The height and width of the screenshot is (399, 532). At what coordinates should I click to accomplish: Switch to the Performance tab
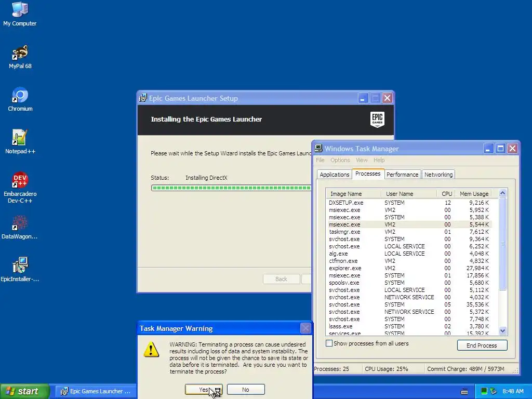pyautogui.click(x=403, y=175)
